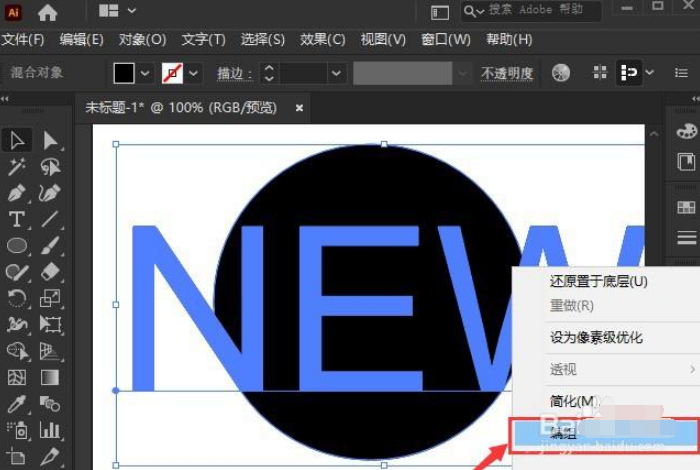
Task: Open the 选择(S) menu
Action: coord(262,40)
